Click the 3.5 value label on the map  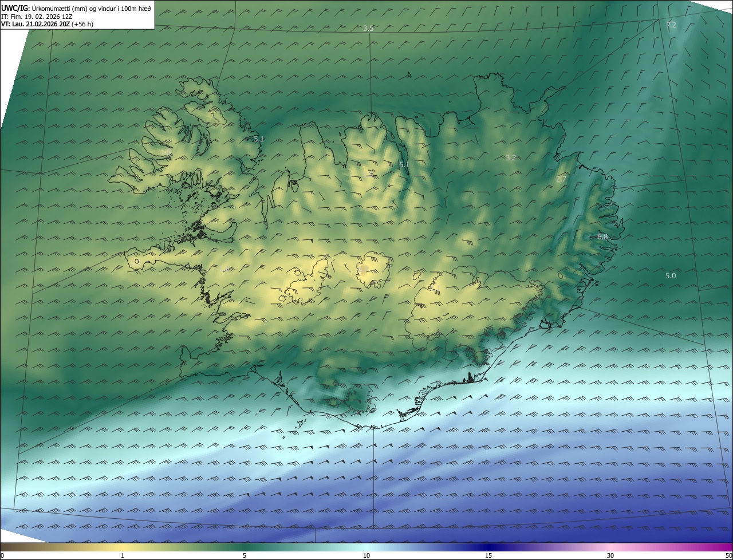point(368,28)
